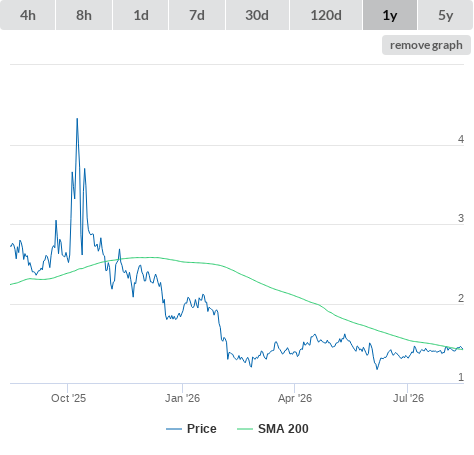Click the Jan '26 axis label
474x455 pixels.
[x=182, y=398]
